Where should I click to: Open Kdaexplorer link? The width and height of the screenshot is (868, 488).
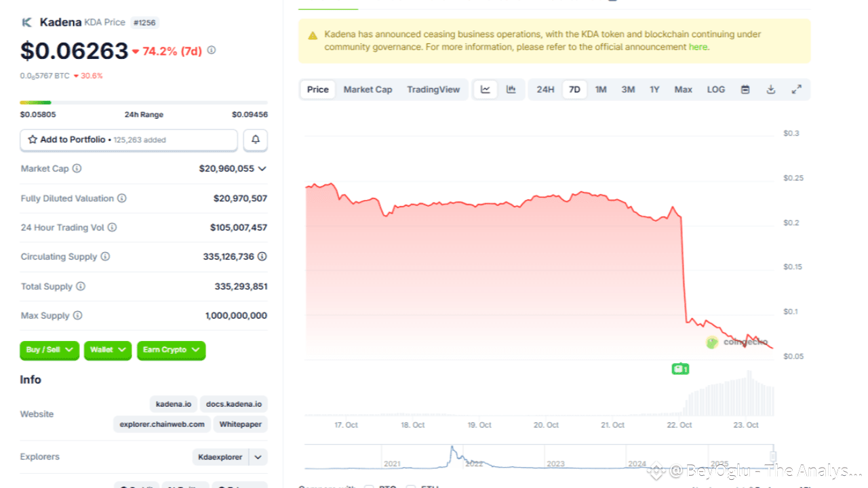[220, 457]
